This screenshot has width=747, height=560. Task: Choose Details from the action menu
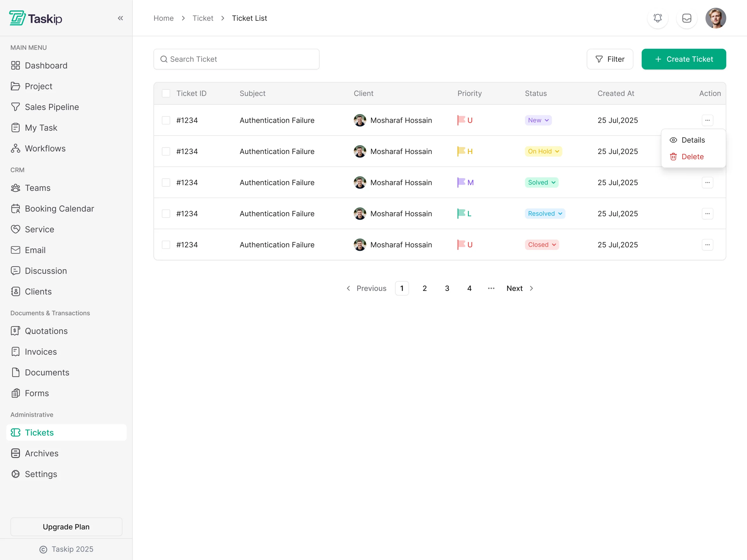click(x=693, y=140)
